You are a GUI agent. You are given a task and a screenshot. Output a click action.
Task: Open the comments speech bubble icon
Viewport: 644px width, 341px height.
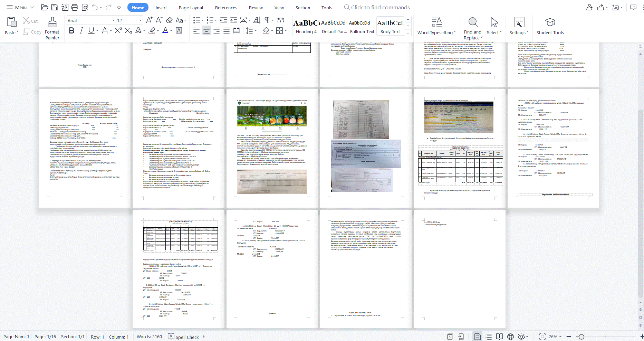click(633, 7)
